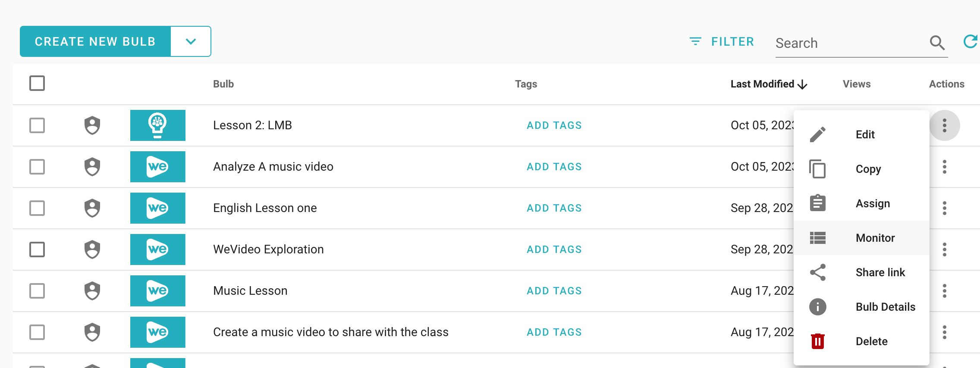Screen dimensions: 980x368
Task: Click ADD TAGS for Analyze A music video
Action: pos(554,167)
